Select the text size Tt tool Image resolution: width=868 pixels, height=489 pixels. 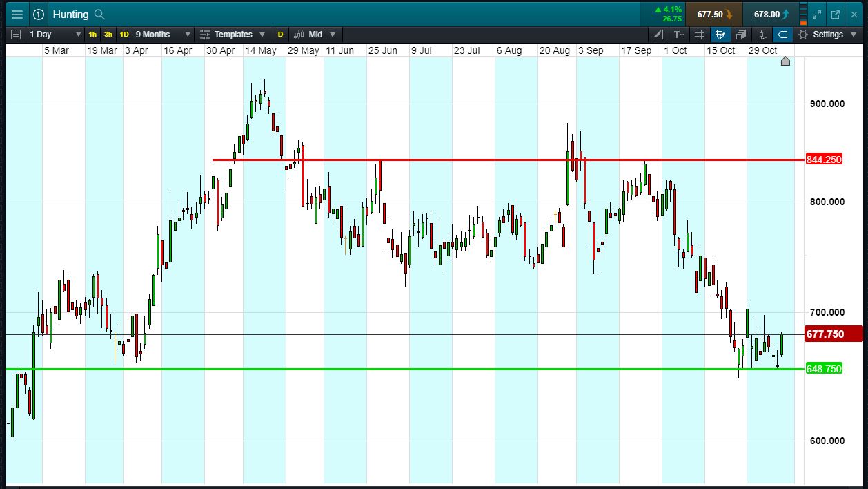pyautogui.click(x=679, y=34)
